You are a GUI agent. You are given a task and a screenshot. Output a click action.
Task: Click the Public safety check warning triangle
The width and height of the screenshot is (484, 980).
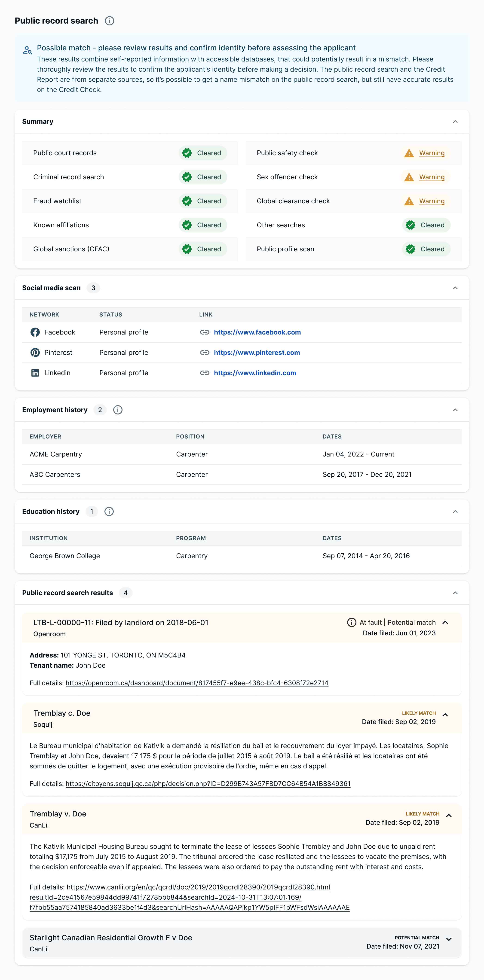point(409,153)
